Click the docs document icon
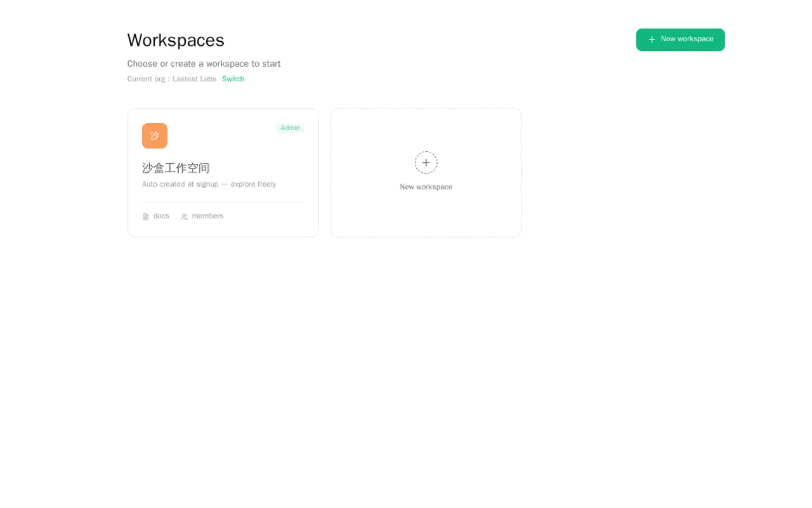 tap(146, 217)
